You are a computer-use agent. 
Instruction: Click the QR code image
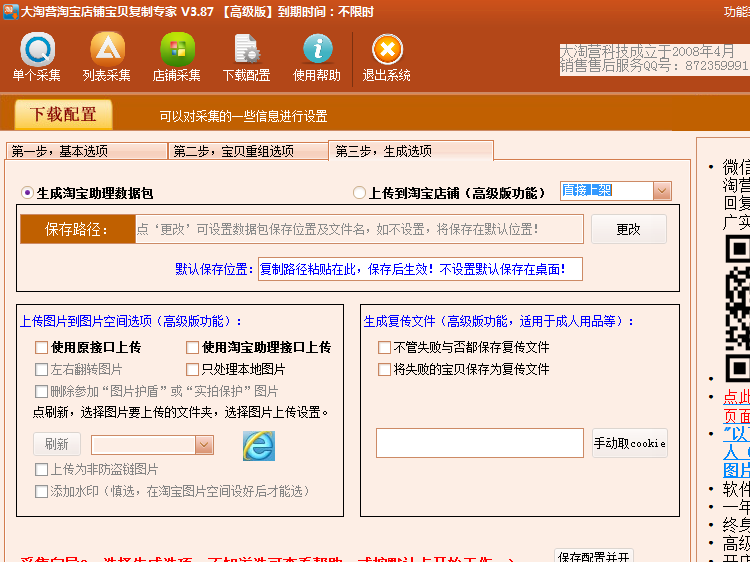737,309
